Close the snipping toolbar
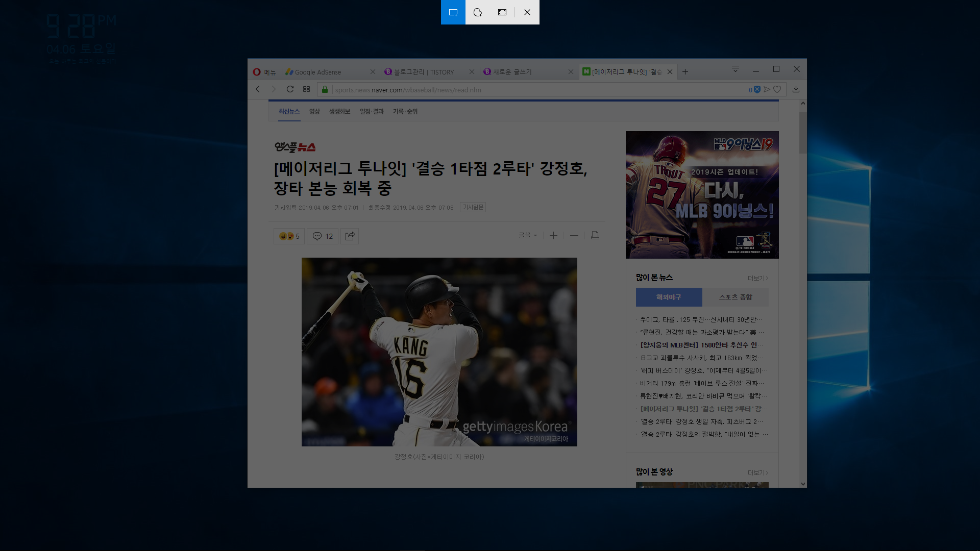The image size is (980, 551). 527,12
